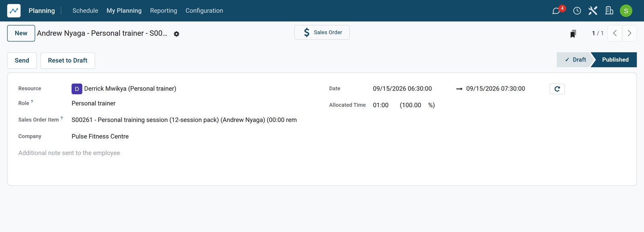This screenshot has width=644, height=232.
Task: Open the Configuration menu
Action: pyautogui.click(x=204, y=11)
